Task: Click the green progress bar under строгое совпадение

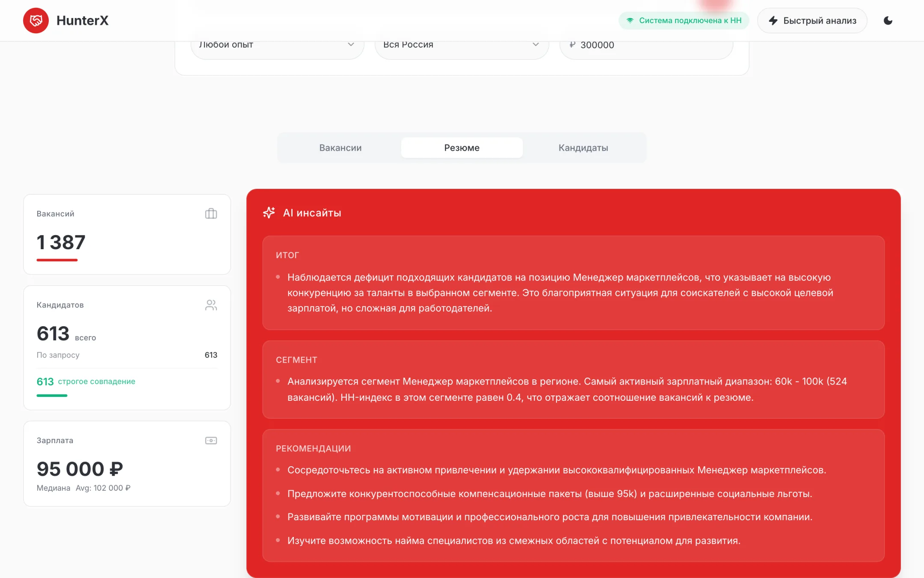Action: click(x=52, y=396)
